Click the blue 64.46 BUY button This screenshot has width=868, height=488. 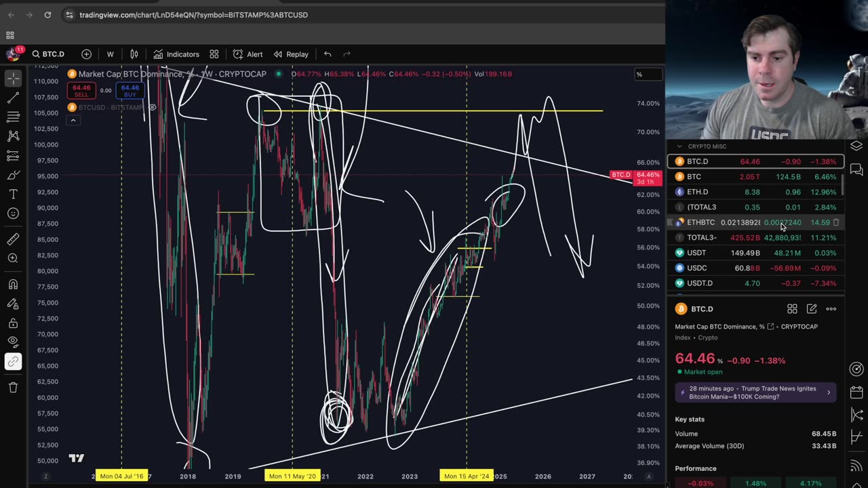(x=130, y=91)
